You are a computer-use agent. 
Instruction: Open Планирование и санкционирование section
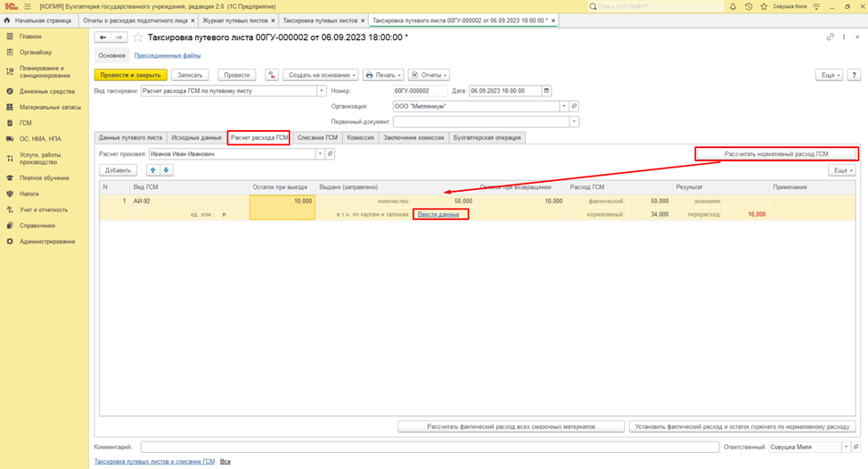point(45,72)
